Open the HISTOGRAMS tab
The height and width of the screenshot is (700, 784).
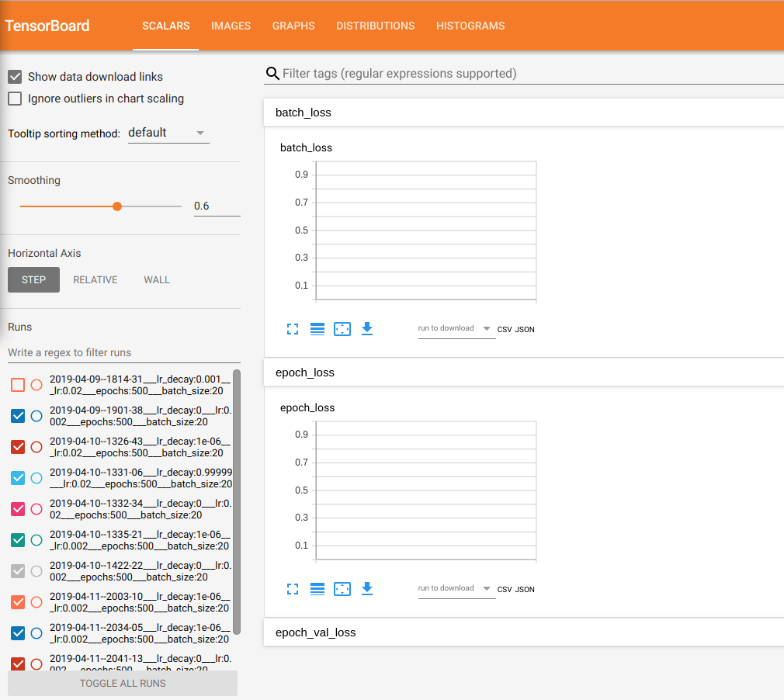coord(470,26)
